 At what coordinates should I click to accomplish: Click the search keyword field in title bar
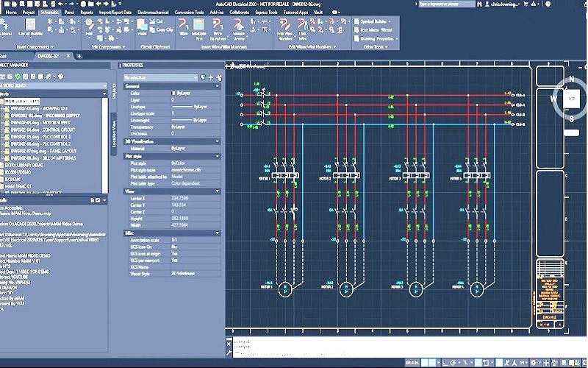(447, 4)
